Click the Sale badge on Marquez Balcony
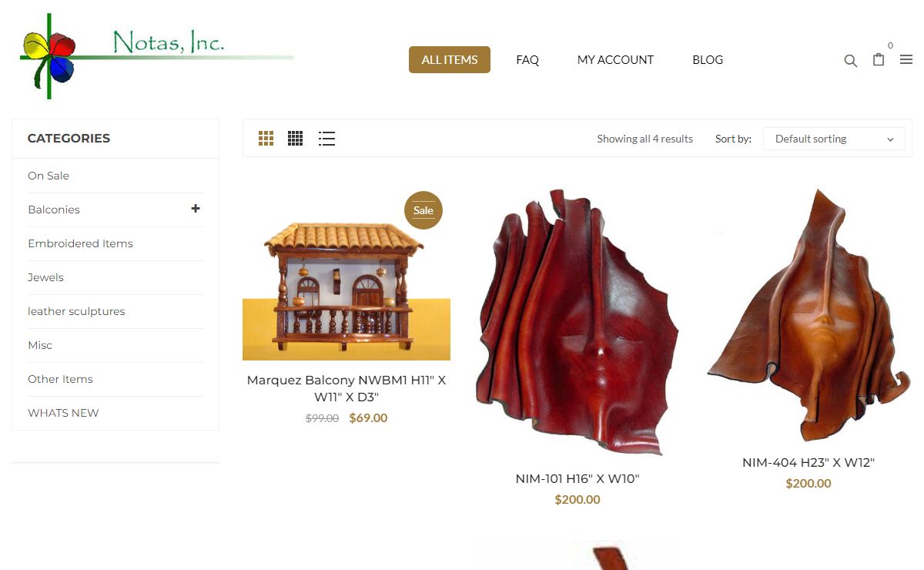 423,210
